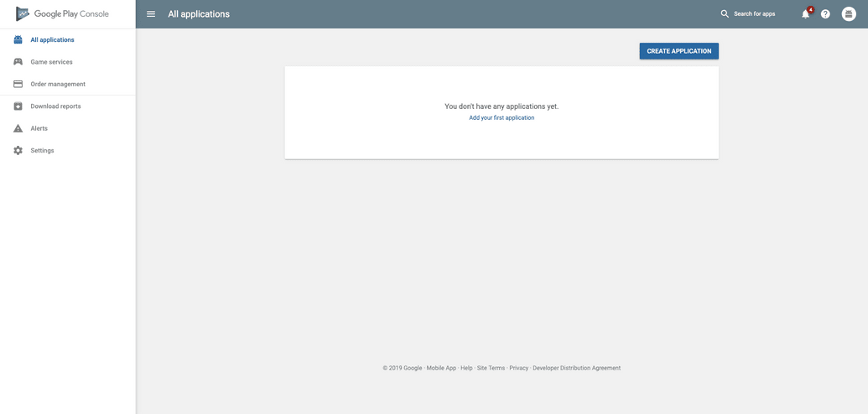Viewport: 868px width, 414px height.
Task: Click the Help link in the footer
Action: (x=466, y=368)
